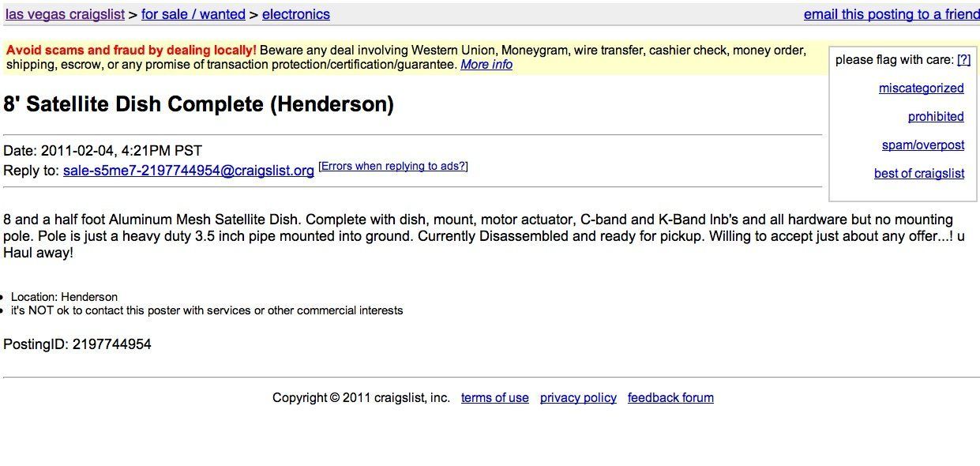
Task: Open the las vegas craigslist link
Action: (x=65, y=14)
